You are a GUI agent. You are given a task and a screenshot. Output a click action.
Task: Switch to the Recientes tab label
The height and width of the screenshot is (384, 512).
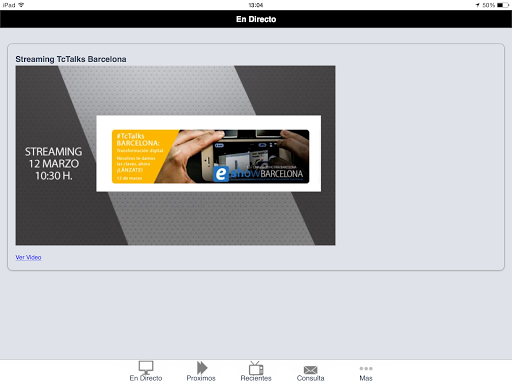(x=256, y=378)
